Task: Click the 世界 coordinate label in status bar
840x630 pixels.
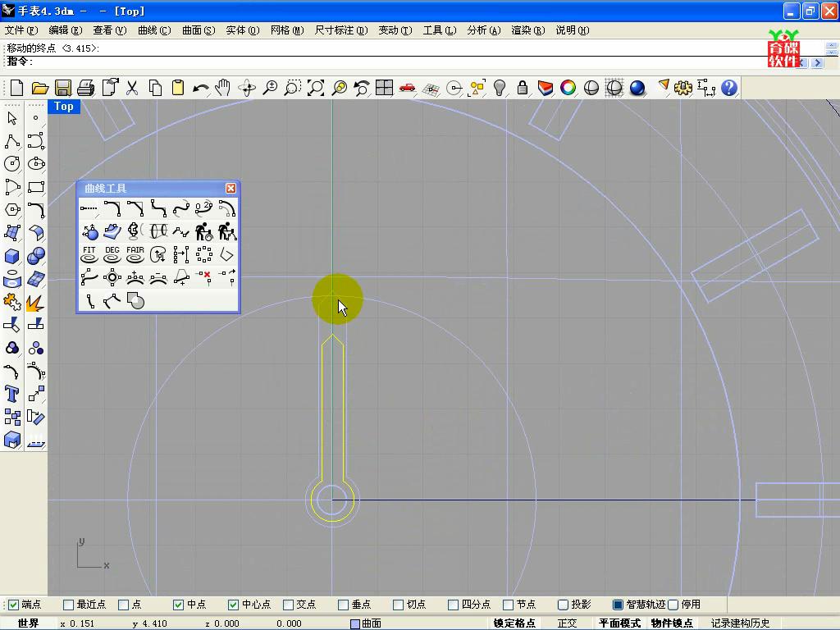Action: click(28, 623)
